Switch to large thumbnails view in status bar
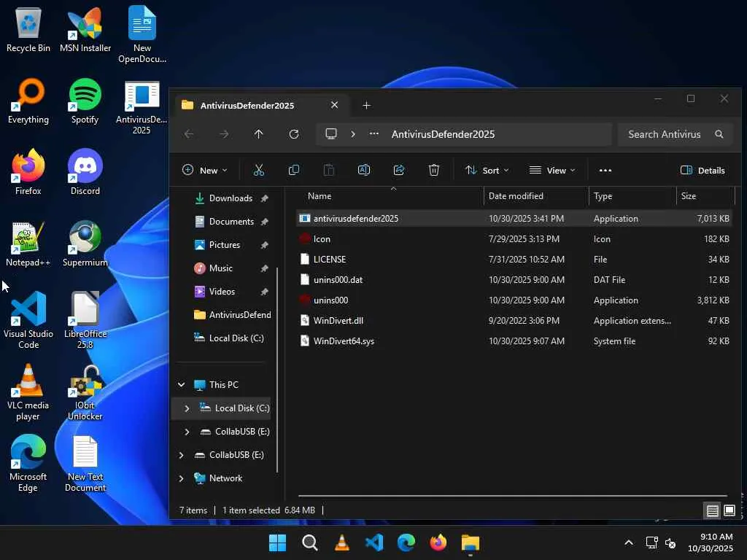 729,510
